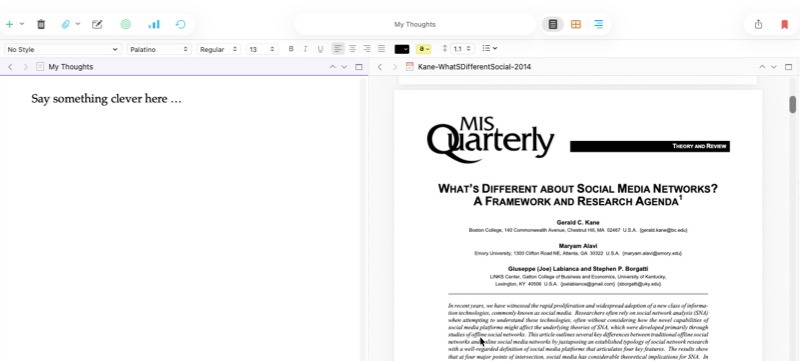Click the paper title 'What's Different about Social Media Networks?'
The width and height of the screenshot is (800, 361).
pyautogui.click(x=578, y=189)
